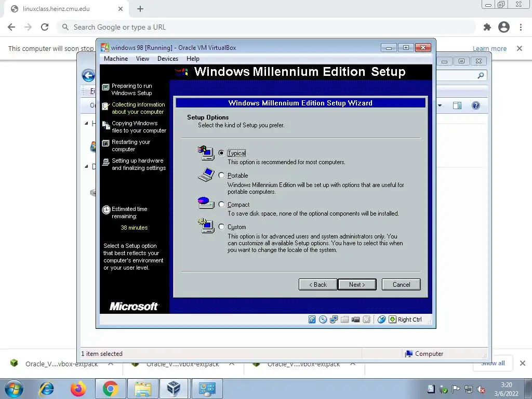Click the hard disk activity status icon
532x399 pixels.
coord(312,320)
